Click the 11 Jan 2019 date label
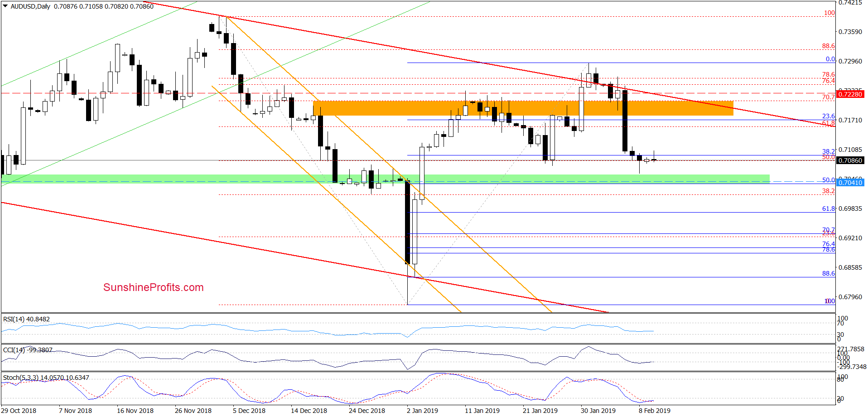 482,411
